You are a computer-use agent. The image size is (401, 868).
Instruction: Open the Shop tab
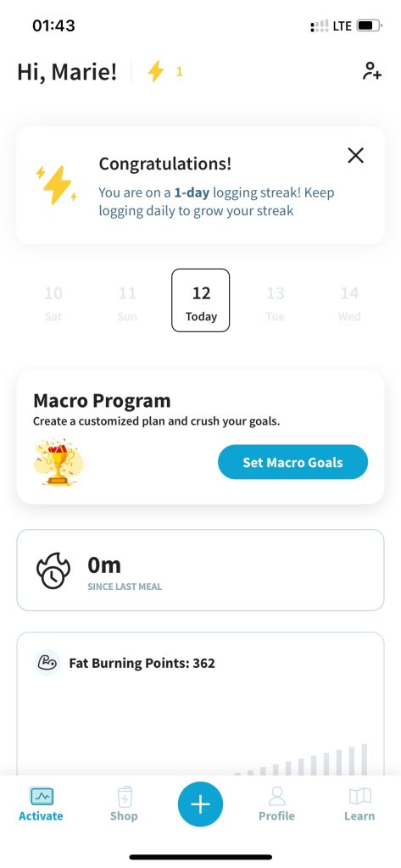point(124,804)
